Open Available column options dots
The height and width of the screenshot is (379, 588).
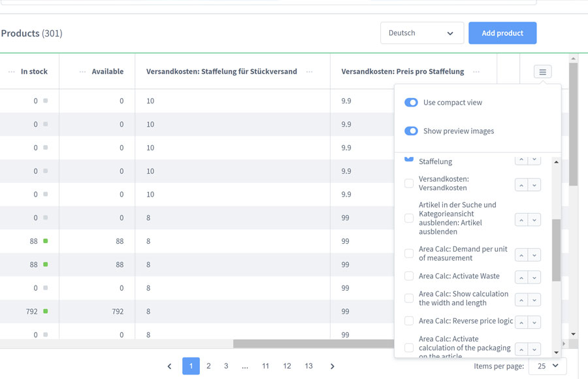pyautogui.click(x=82, y=72)
